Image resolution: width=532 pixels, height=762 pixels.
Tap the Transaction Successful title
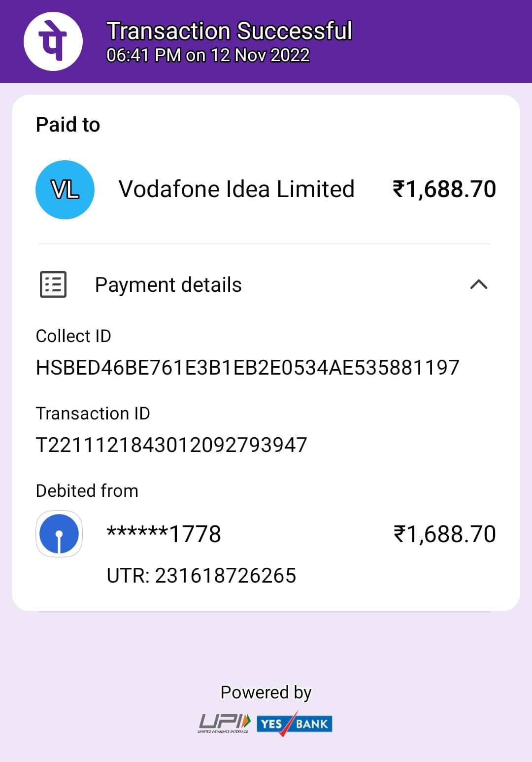coord(230,31)
